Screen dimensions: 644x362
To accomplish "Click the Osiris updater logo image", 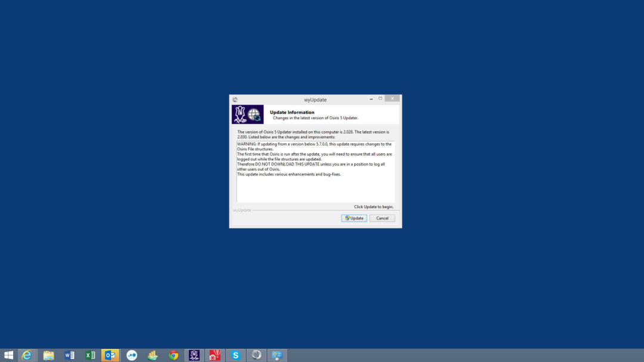I will 247,115.
